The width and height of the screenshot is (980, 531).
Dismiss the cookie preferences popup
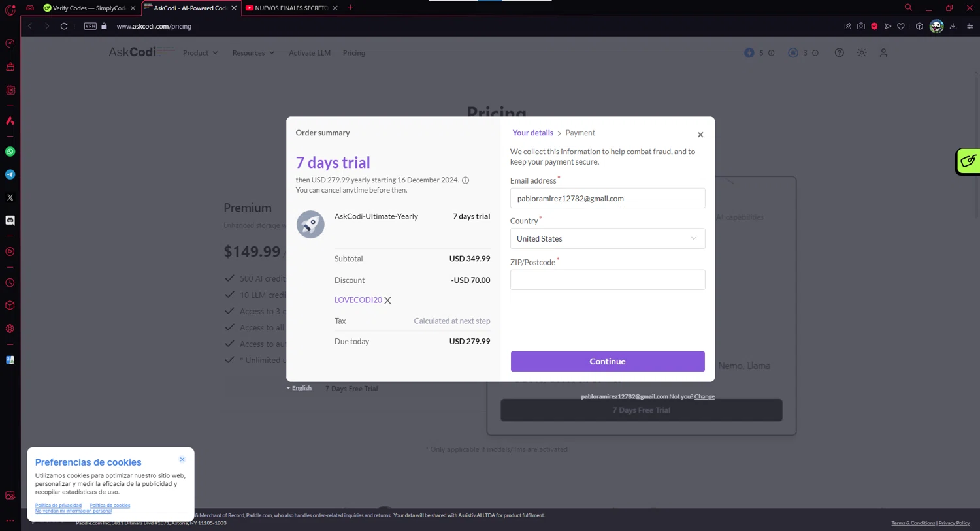pos(182,459)
